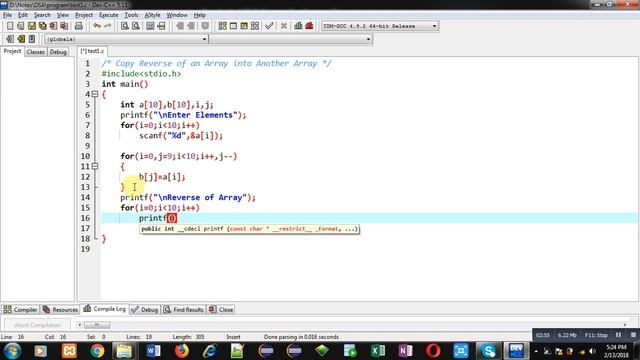640x360 pixels.
Task: Open the View menu
Action: point(62,15)
